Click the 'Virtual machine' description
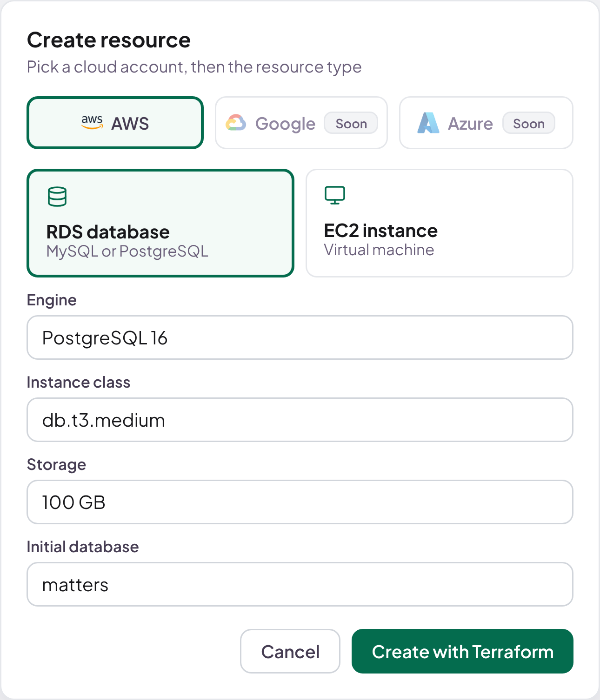The height and width of the screenshot is (700, 600). click(x=379, y=250)
